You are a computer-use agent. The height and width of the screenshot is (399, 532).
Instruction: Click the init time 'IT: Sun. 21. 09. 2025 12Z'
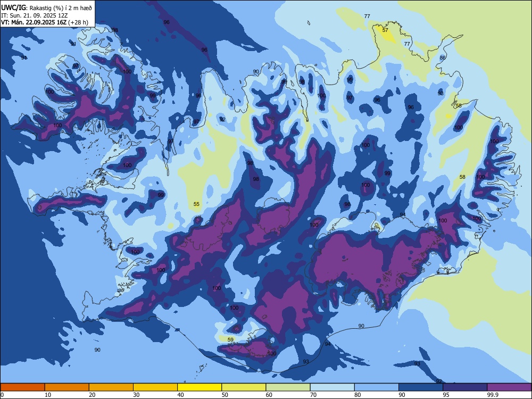pos(34,15)
